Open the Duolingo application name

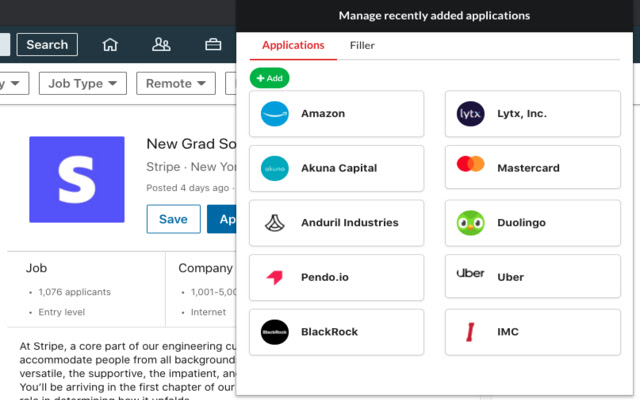521,223
